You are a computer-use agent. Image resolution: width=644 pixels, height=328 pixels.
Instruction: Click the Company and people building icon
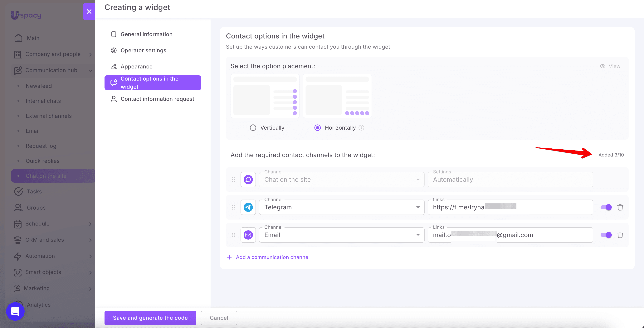[17, 54]
